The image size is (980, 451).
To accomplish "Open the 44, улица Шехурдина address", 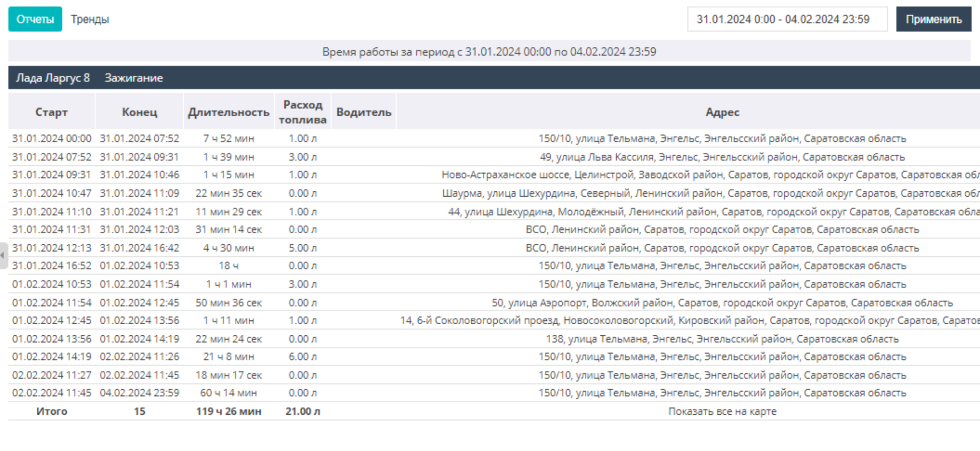I will point(714,211).
